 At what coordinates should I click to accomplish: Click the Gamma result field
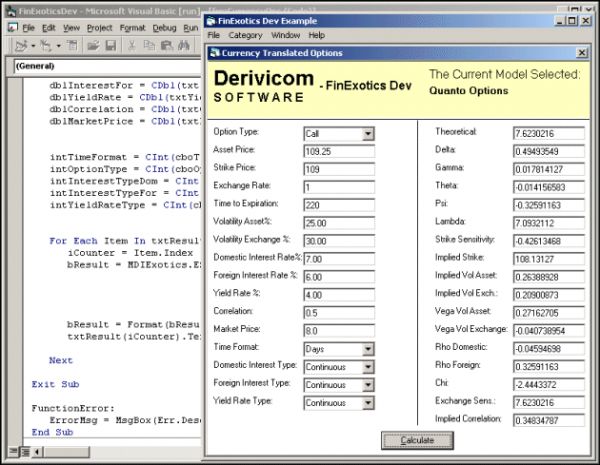549,169
